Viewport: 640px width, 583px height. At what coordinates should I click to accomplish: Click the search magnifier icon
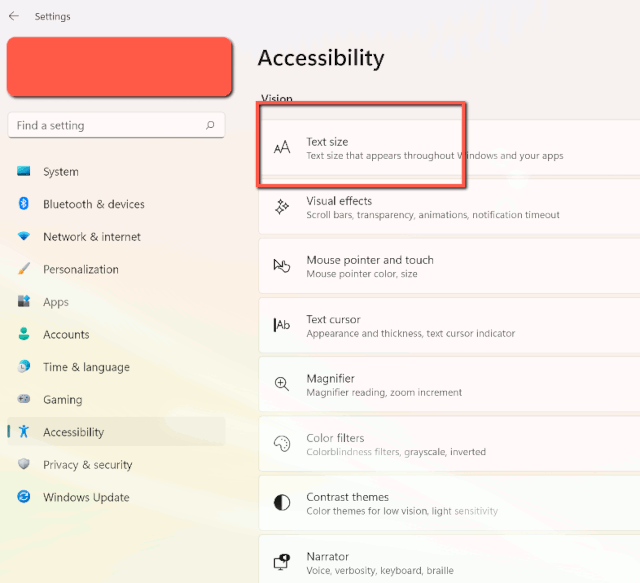pyautogui.click(x=210, y=126)
